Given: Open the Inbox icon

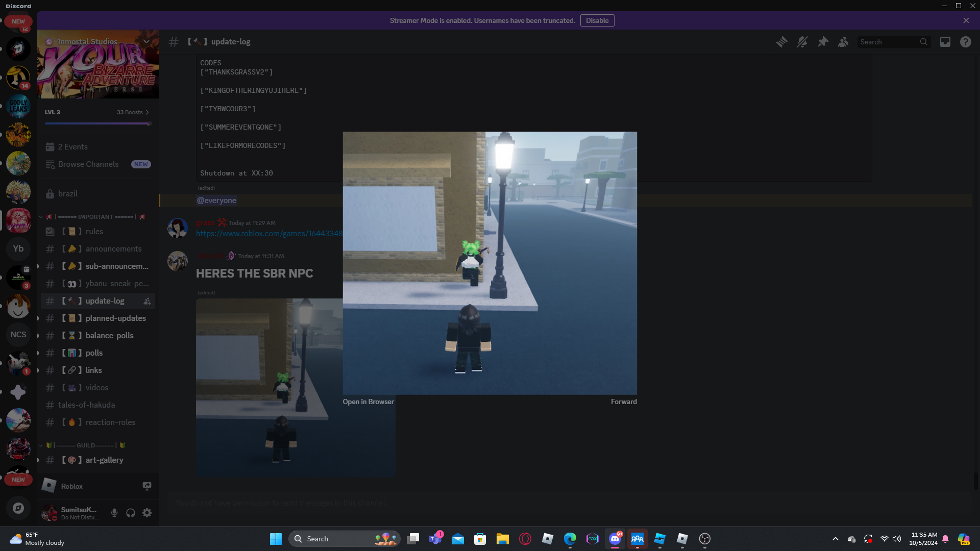Looking at the screenshot, I should [x=945, y=42].
